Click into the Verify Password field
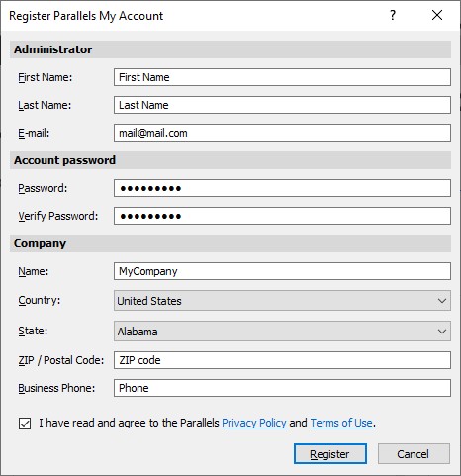This screenshot has width=461, height=476. 282,216
